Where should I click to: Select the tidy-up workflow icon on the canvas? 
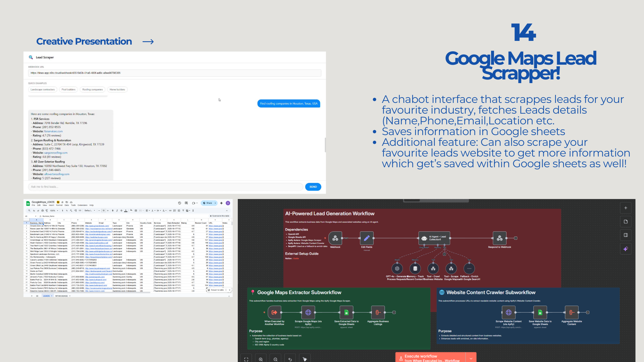point(305,359)
